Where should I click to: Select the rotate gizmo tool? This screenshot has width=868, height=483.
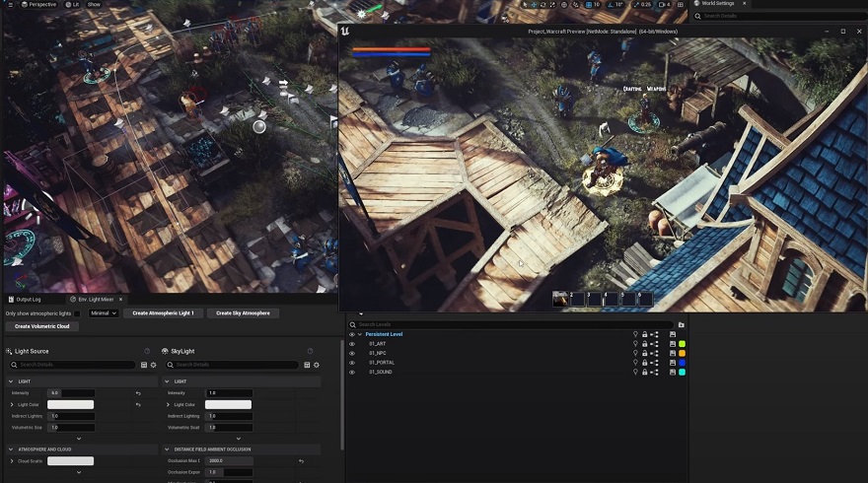pos(543,4)
